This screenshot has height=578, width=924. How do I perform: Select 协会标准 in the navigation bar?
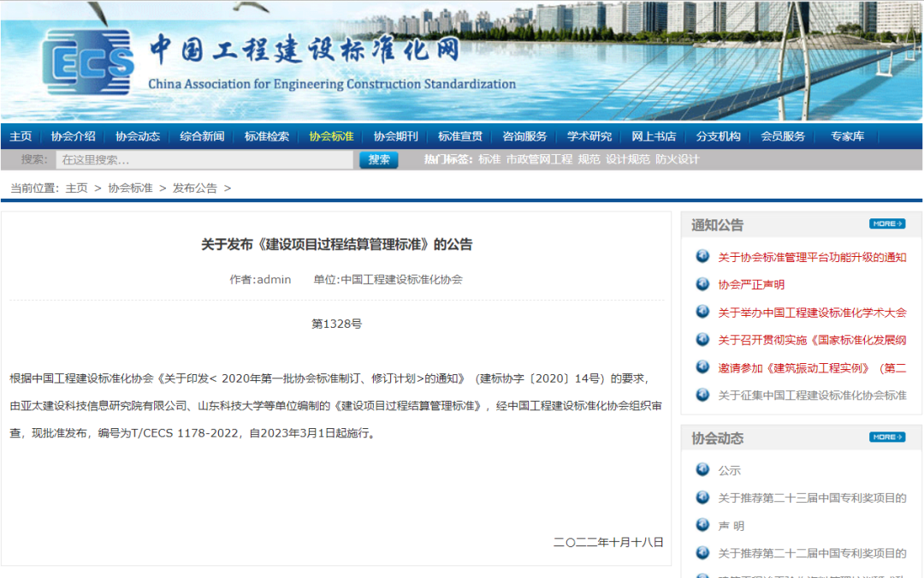tap(331, 136)
